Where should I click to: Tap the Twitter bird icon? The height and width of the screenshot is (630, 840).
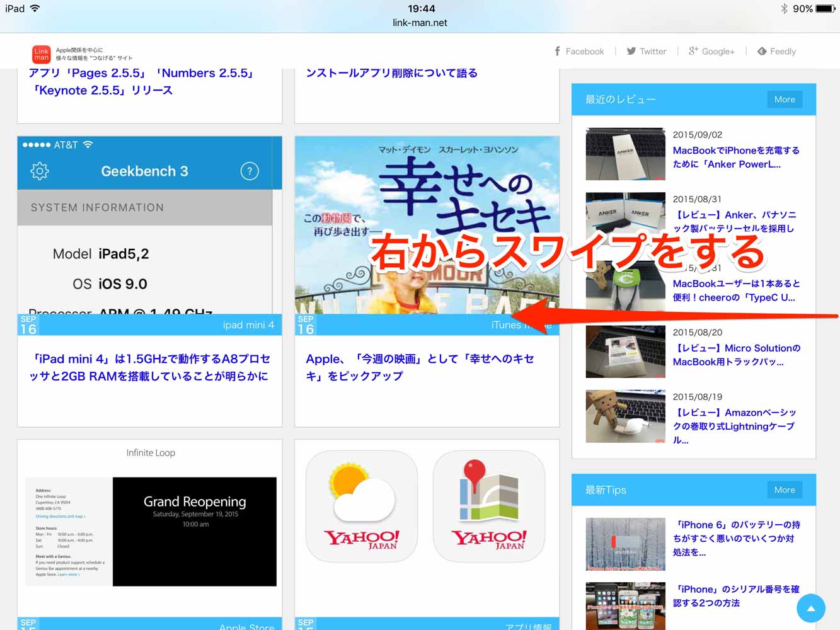pos(631,52)
